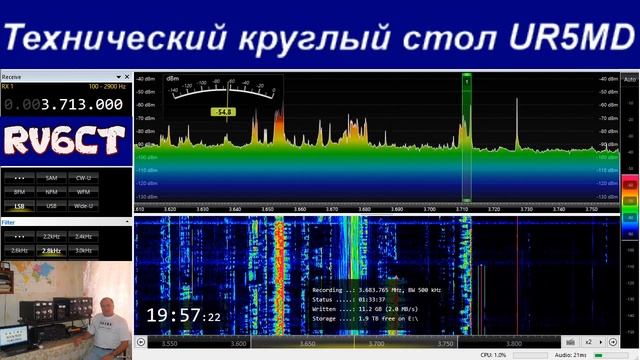Click the 19:57:22 clock overlay
The height and width of the screenshot is (360, 640).
tap(183, 316)
